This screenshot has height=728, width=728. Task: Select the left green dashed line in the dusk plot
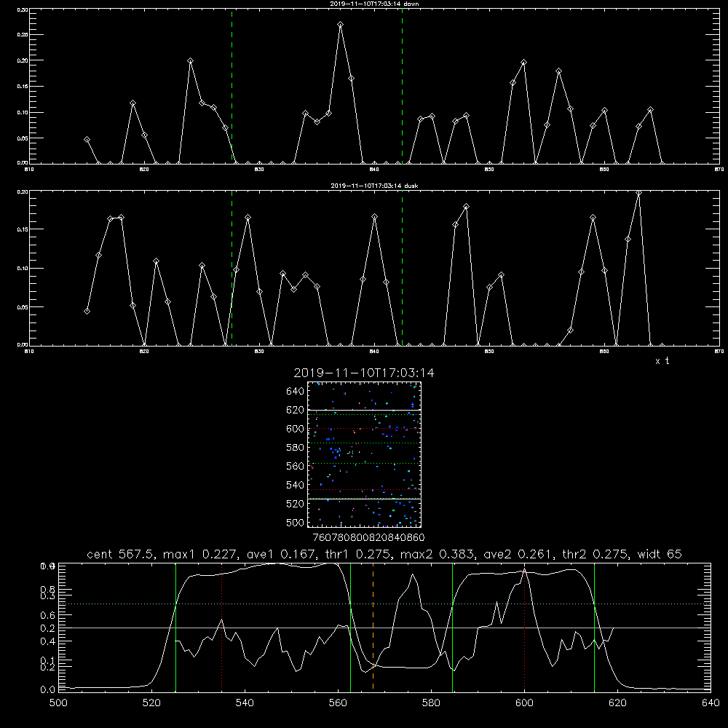(232, 268)
